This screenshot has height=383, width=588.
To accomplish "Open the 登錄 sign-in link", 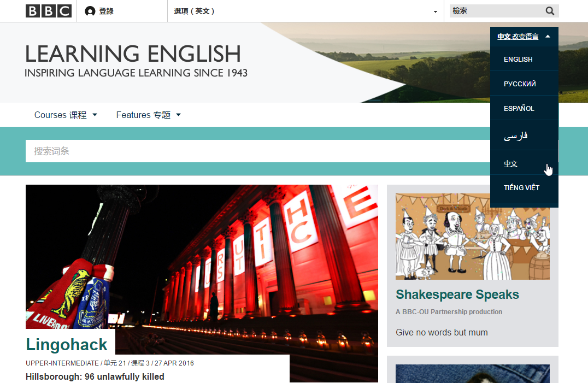I will [x=106, y=11].
